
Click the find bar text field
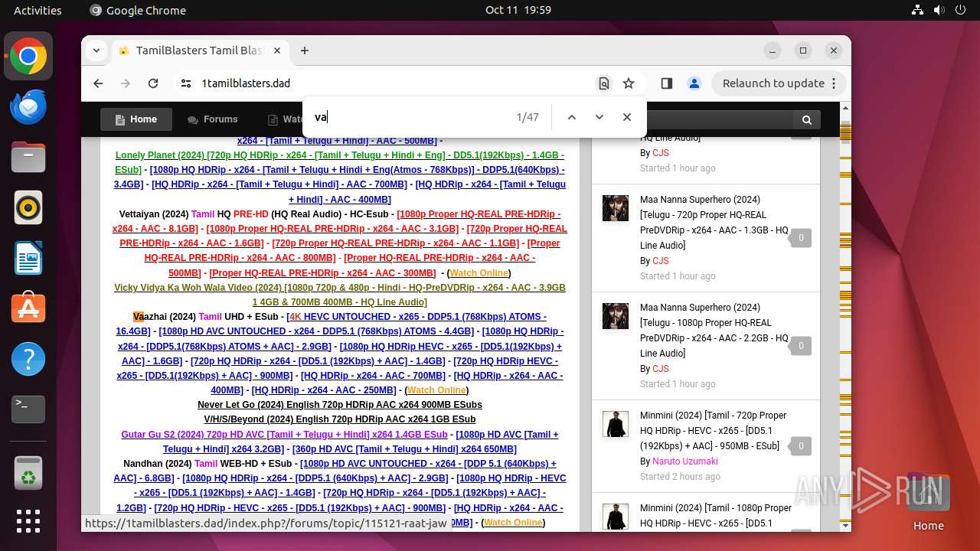pyautogui.click(x=410, y=117)
